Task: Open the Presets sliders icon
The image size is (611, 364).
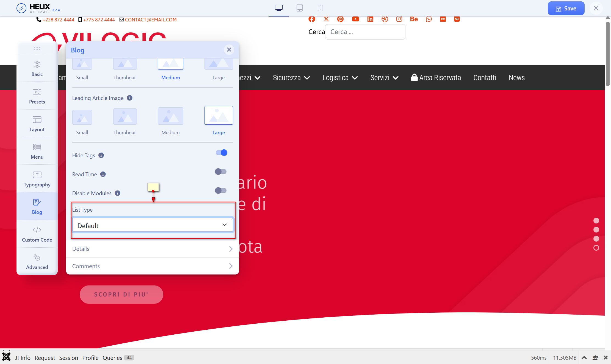Action: [x=37, y=92]
